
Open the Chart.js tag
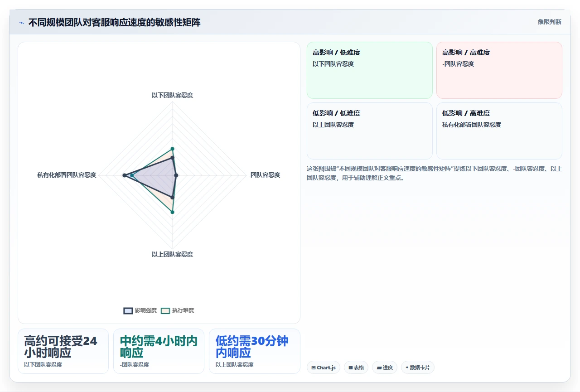[324, 368]
